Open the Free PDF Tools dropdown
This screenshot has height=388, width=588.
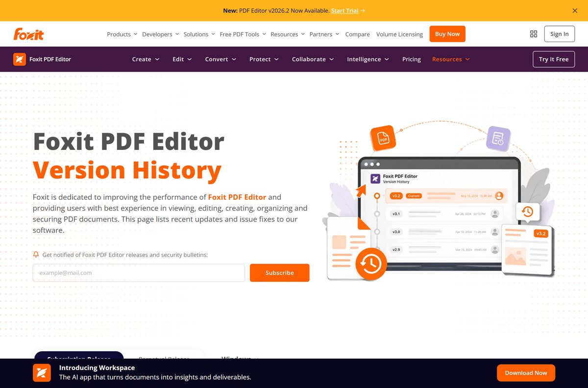coord(243,34)
